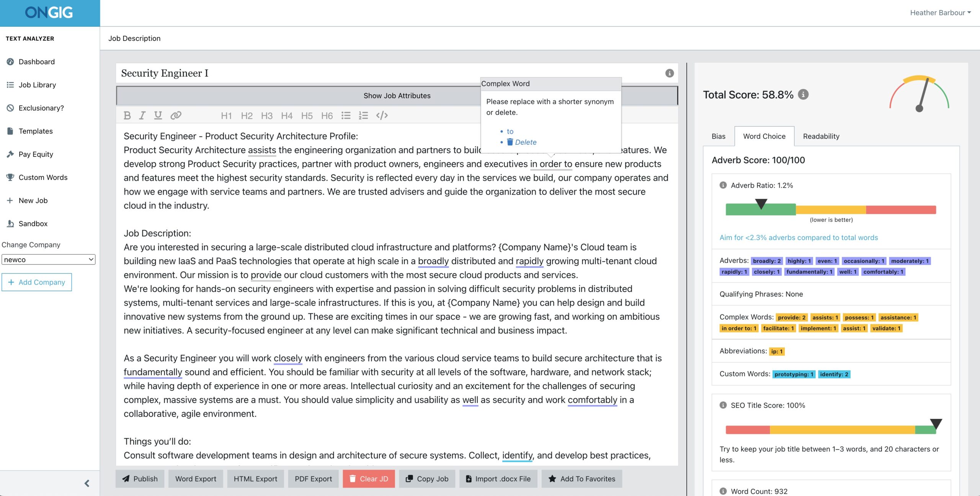Viewport: 980px width, 496px height.
Task: Apply H3 heading style
Action: click(x=266, y=116)
